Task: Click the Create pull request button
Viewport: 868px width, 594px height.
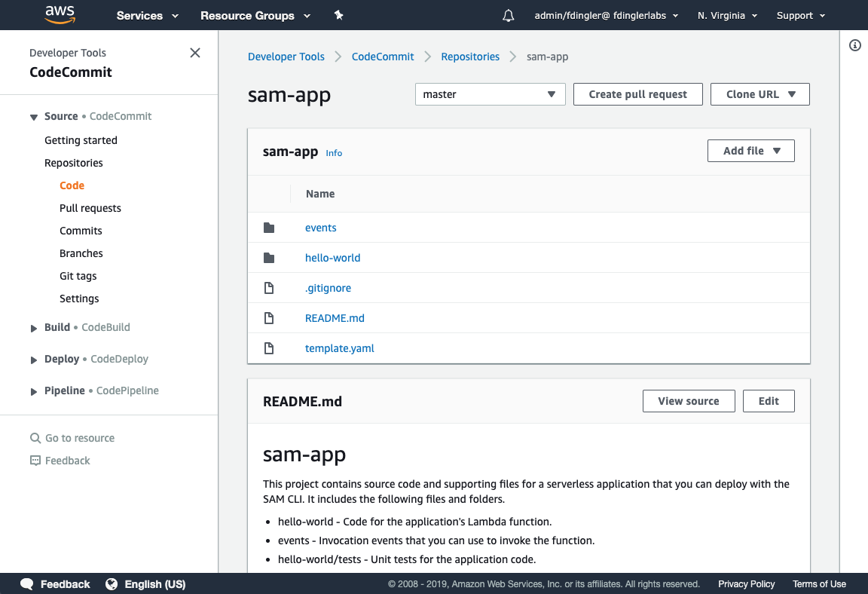Action: 637,94
